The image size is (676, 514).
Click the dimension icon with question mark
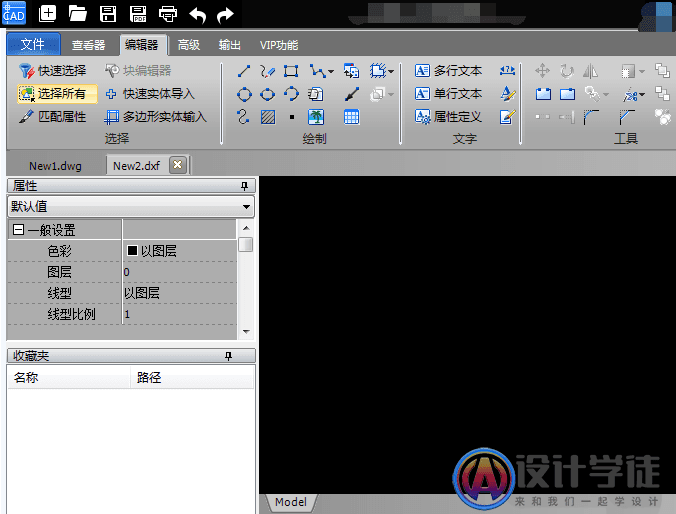click(507, 70)
